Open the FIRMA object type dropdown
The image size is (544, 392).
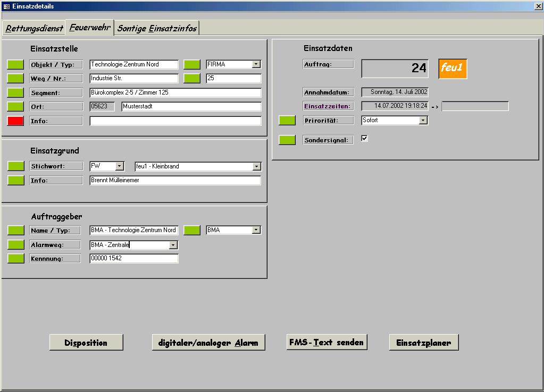(x=256, y=64)
